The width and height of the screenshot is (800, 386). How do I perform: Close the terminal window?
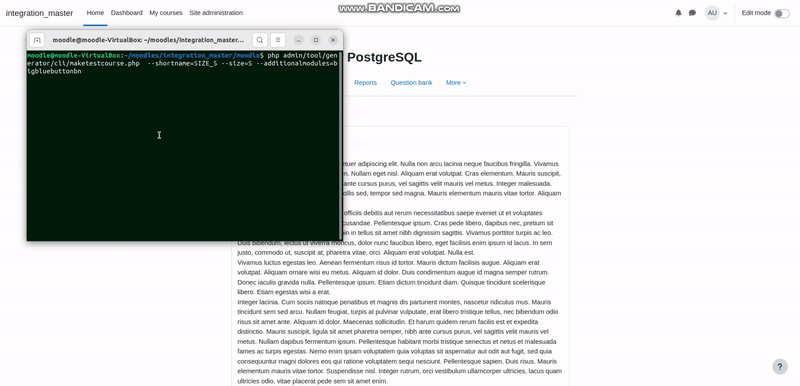333,40
